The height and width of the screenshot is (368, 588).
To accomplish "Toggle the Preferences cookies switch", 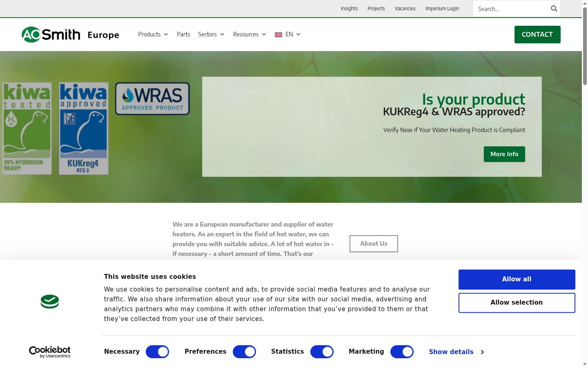I will (244, 352).
